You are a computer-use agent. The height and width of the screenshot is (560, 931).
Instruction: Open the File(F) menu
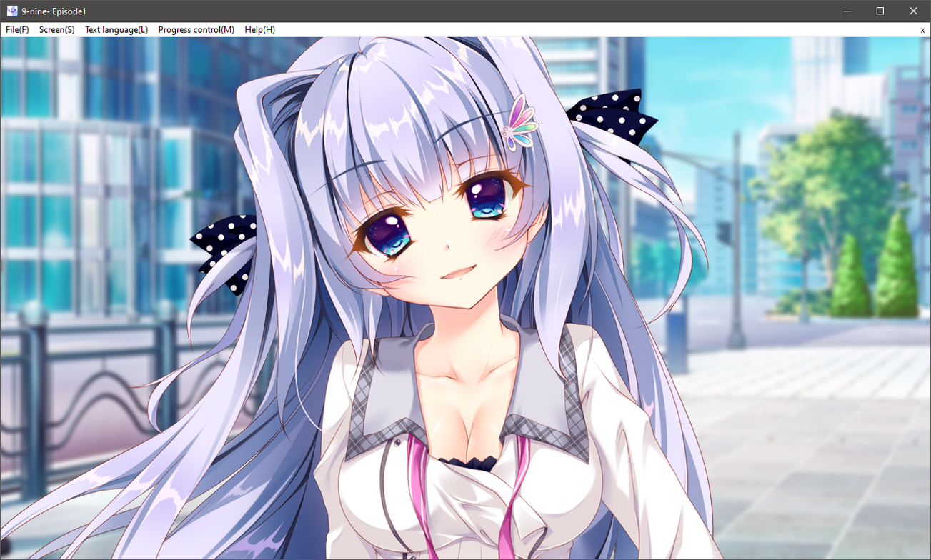pyautogui.click(x=17, y=30)
